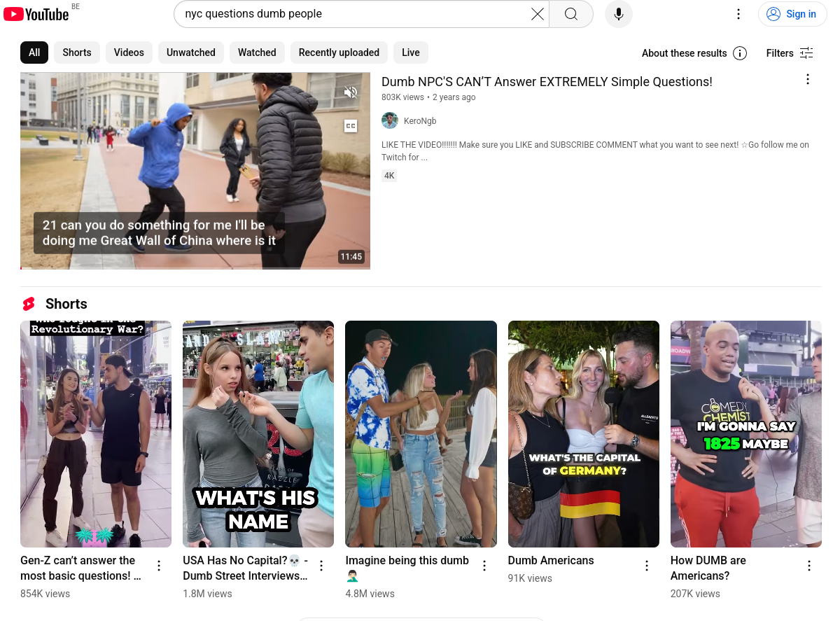Image resolution: width=840 pixels, height=621 pixels.
Task: Select the Unwatched filter chip
Action: pyautogui.click(x=191, y=53)
